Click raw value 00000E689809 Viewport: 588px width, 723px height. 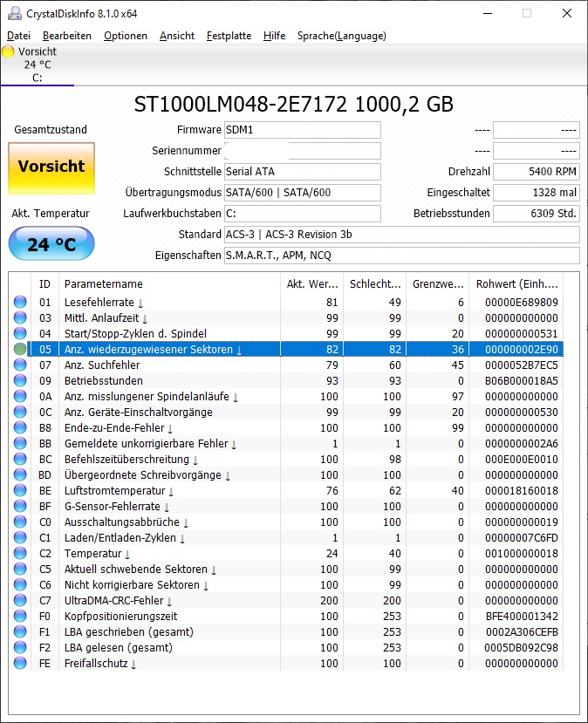click(x=522, y=302)
